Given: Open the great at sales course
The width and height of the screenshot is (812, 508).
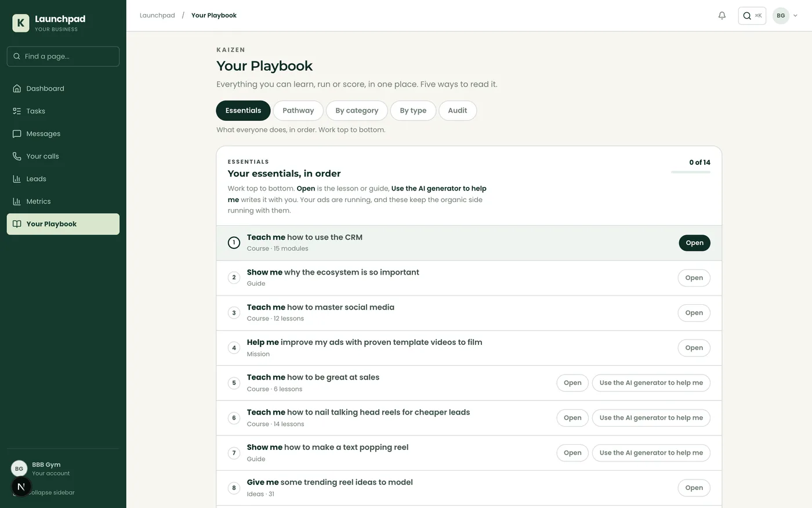Looking at the screenshot, I should click(x=572, y=383).
